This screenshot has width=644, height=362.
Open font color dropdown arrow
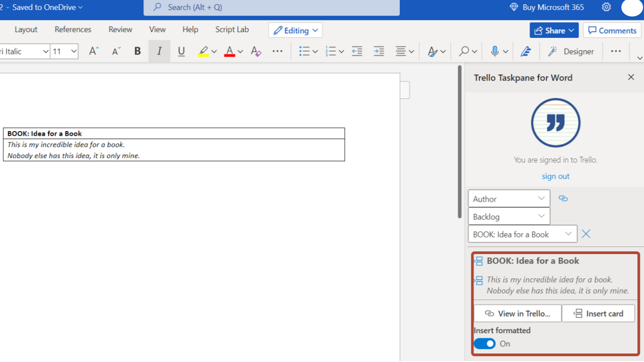pyautogui.click(x=240, y=51)
